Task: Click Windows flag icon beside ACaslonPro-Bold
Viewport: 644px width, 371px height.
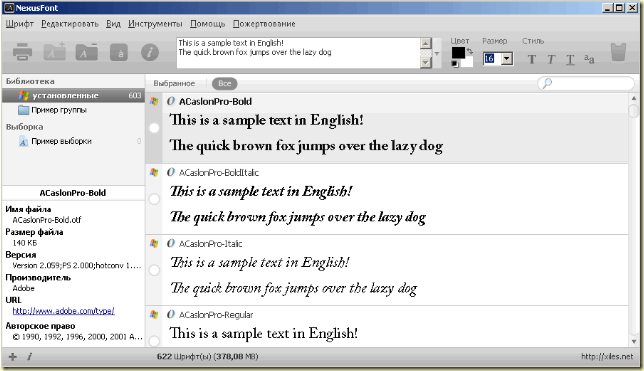Action: pos(154,101)
